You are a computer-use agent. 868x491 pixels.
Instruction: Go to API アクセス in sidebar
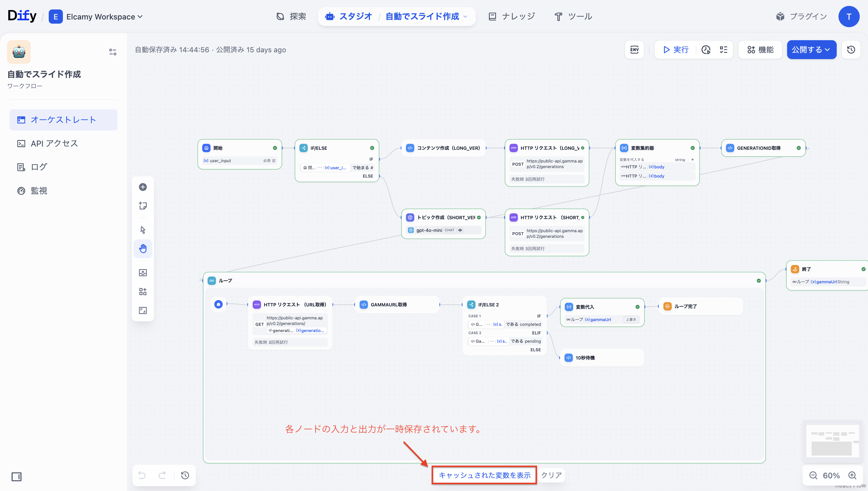(x=54, y=143)
